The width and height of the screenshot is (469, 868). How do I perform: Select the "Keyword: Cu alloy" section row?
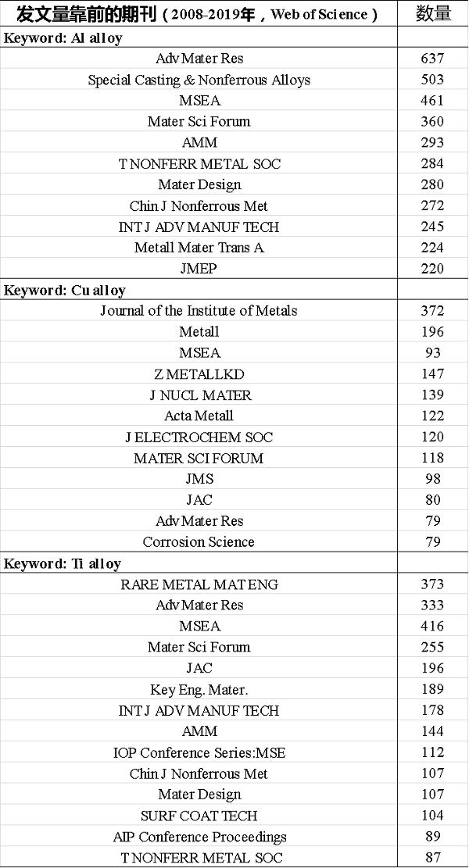[x=65, y=291]
